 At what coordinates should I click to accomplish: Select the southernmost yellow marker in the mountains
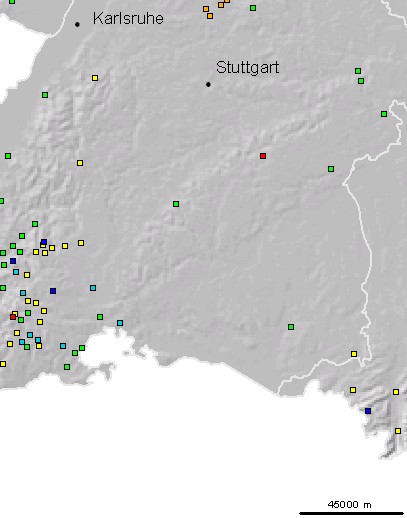click(x=398, y=431)
